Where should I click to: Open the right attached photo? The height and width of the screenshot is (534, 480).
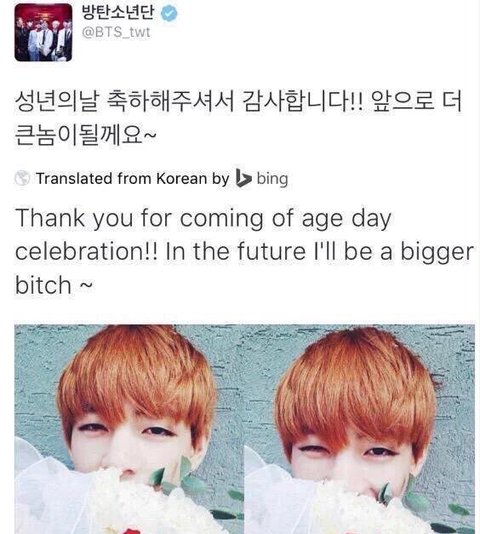[x=359, y=429]
